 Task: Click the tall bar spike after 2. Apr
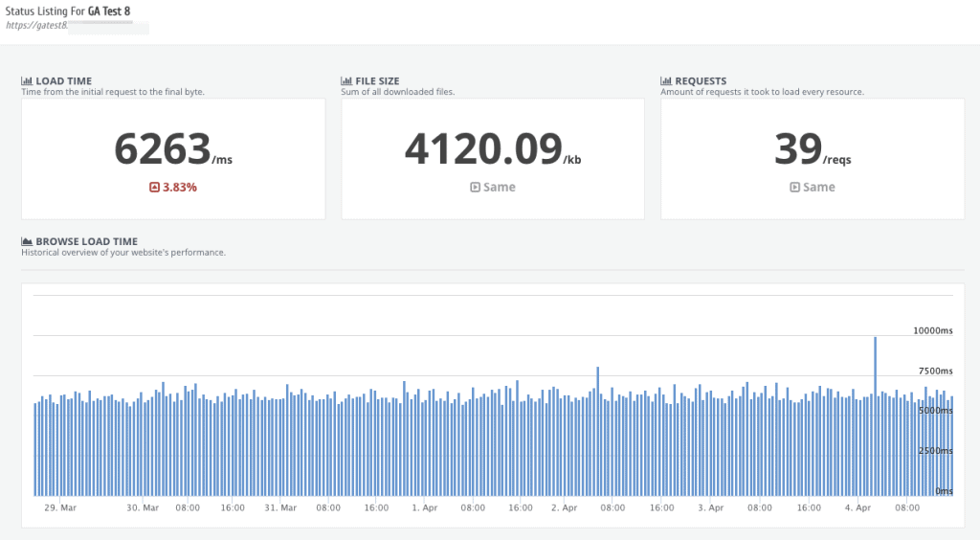tap(598, 431)
